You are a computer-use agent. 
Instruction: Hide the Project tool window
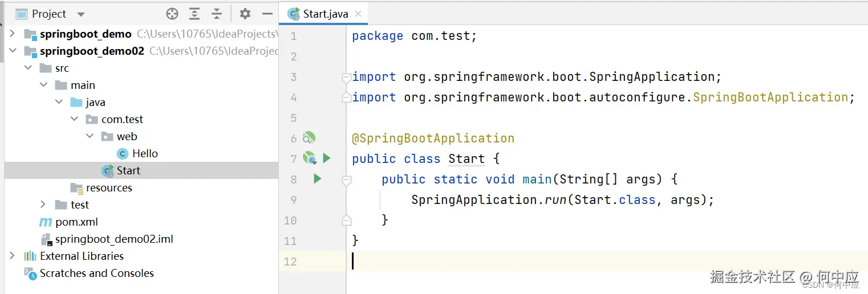pos(267,14)
